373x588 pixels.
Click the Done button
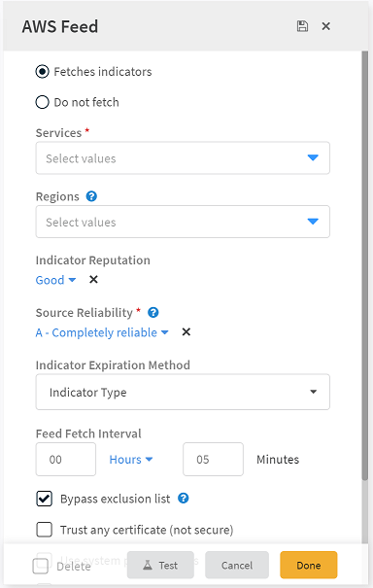click(x=309, y=565)
